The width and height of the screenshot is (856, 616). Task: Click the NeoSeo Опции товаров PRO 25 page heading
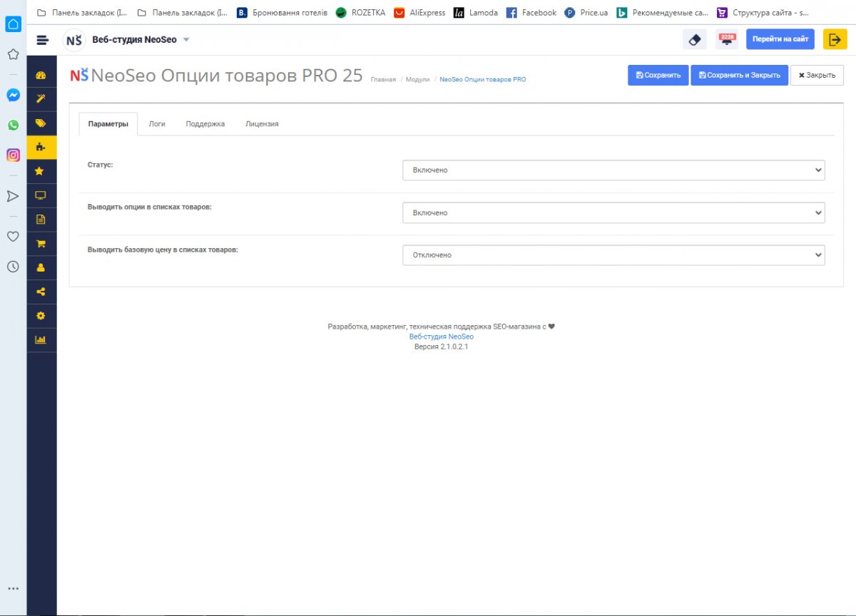(227, 75)
